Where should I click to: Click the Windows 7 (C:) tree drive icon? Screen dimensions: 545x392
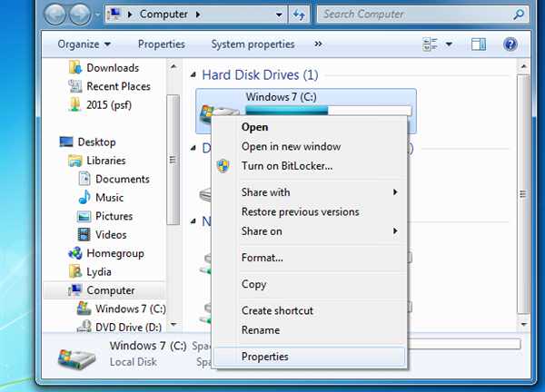(x=84, y=309)
